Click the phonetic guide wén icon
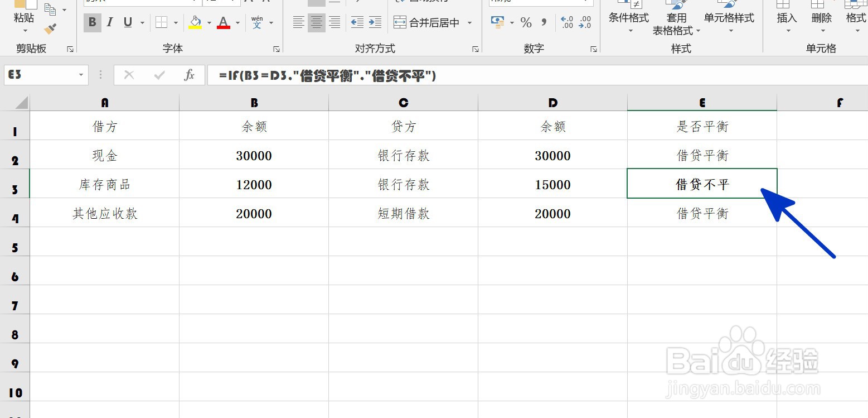This screenshot has height=418, width=868. tap(257, 23)
